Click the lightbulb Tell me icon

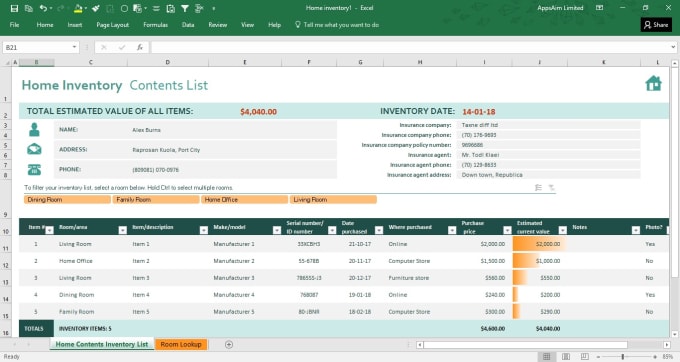pyautogui.click(x=298, y=25)
